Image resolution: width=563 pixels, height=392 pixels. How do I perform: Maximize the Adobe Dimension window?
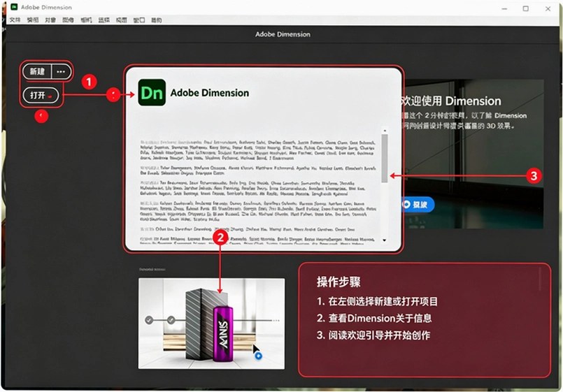(526, 8)
